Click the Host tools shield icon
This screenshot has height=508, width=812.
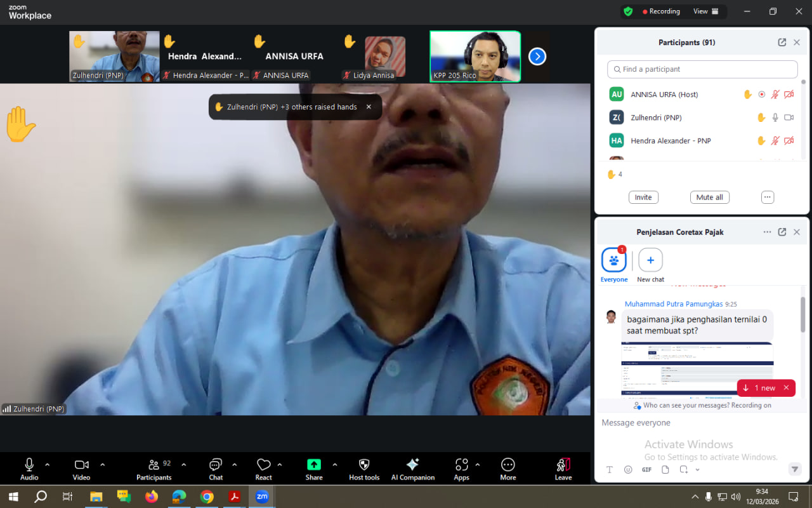[364, 465]
